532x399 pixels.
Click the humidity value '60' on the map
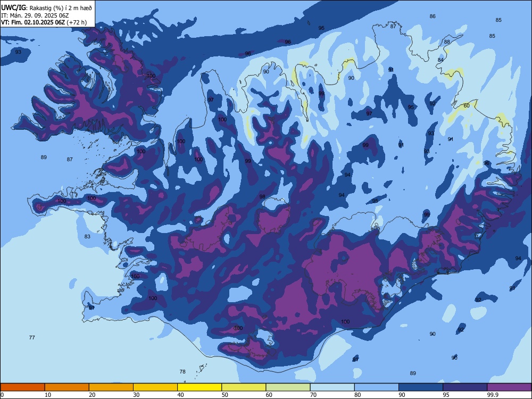click(467, 106)
